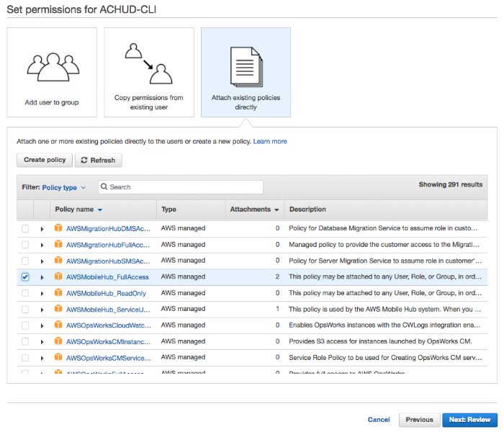The width and height of the screenshot is (504, 432).
Task: Open the AWSMobileHub_ServiceU... policy link
Action: pos(108,310)
